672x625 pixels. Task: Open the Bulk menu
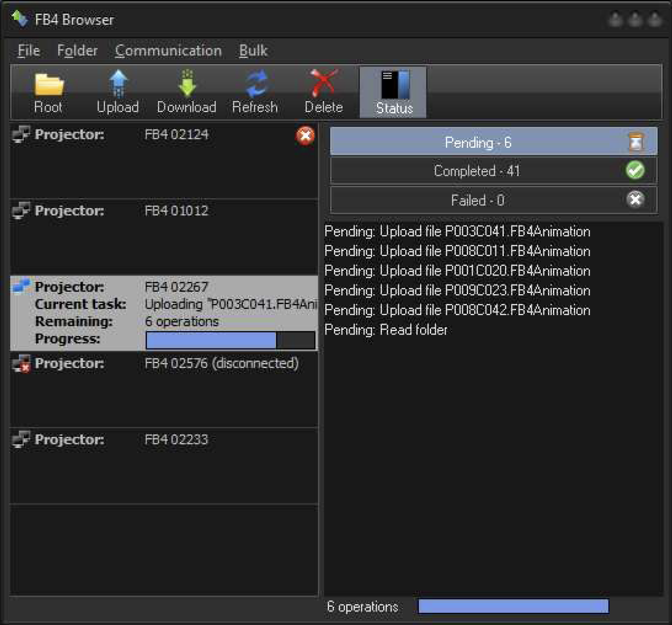(x=253, y=51)
